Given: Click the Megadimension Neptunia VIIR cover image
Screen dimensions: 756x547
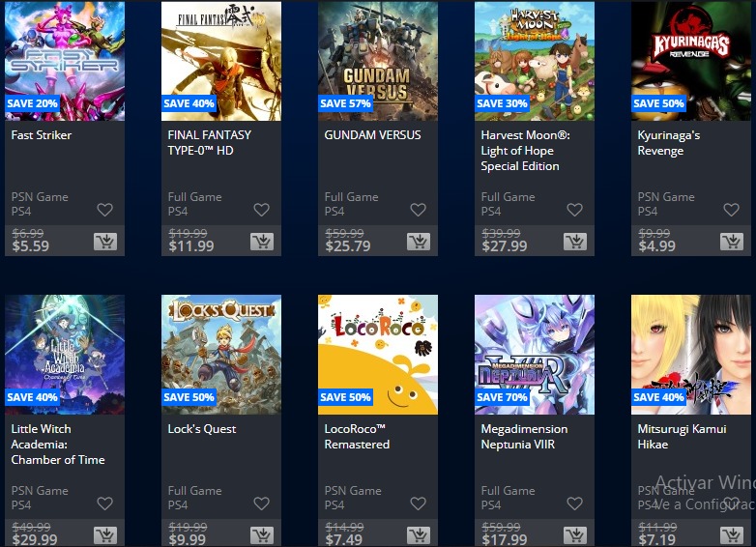Looking at the screenshot, I should point(535,355).
